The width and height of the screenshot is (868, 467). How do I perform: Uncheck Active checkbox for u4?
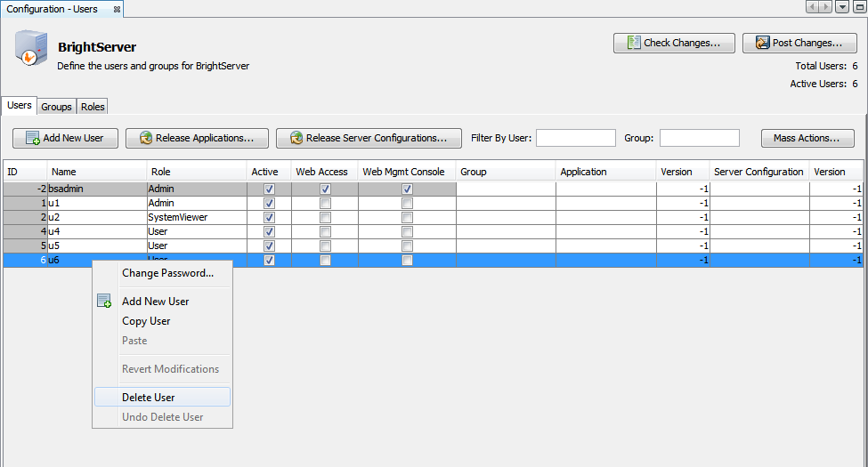[x=270, y=232]
